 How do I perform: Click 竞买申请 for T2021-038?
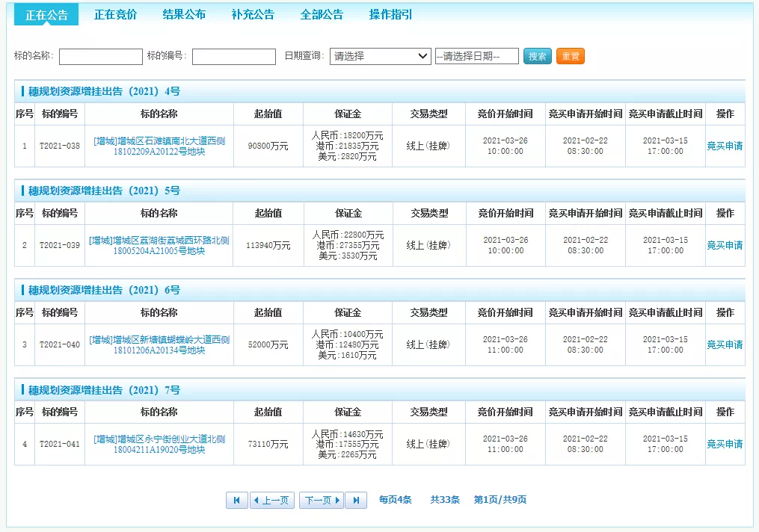[x=725, y=146]
